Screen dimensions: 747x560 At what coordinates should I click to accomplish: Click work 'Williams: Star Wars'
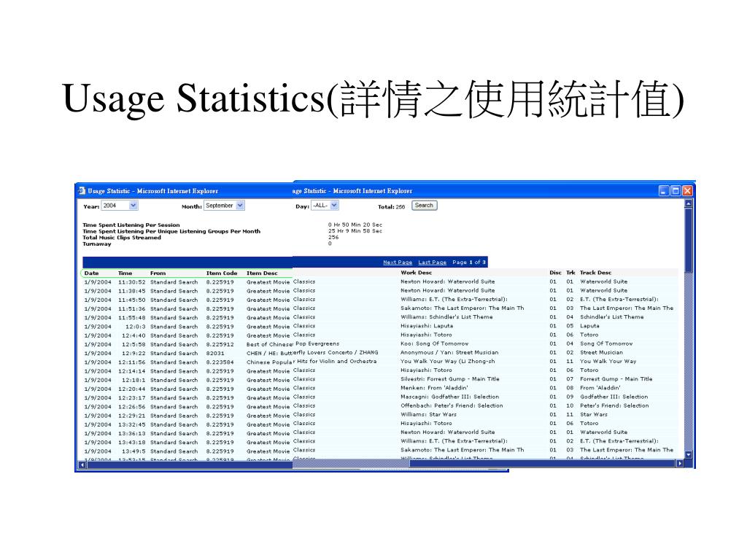428,415
